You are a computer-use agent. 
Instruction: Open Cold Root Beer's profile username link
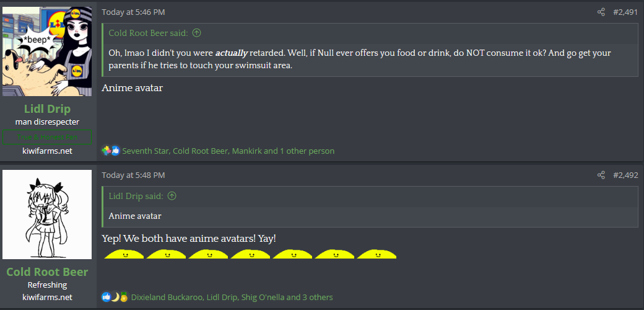point(47,272)
